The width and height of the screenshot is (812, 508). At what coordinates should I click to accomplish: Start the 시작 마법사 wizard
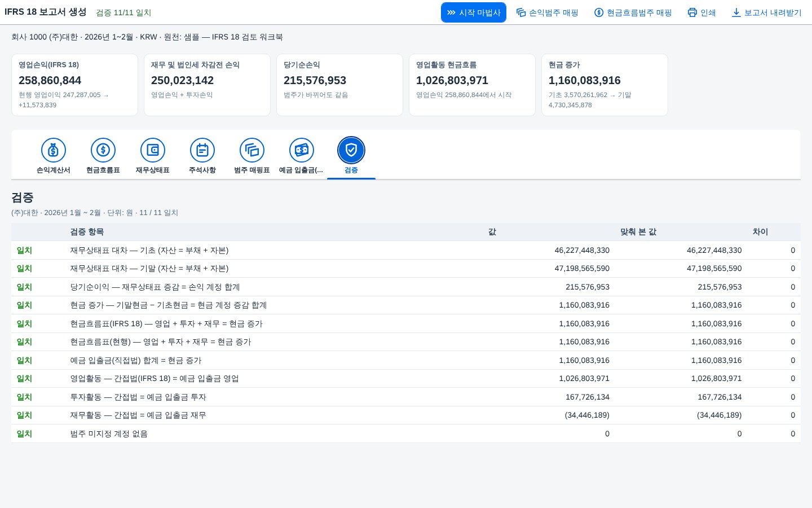[x=474, y=12]
